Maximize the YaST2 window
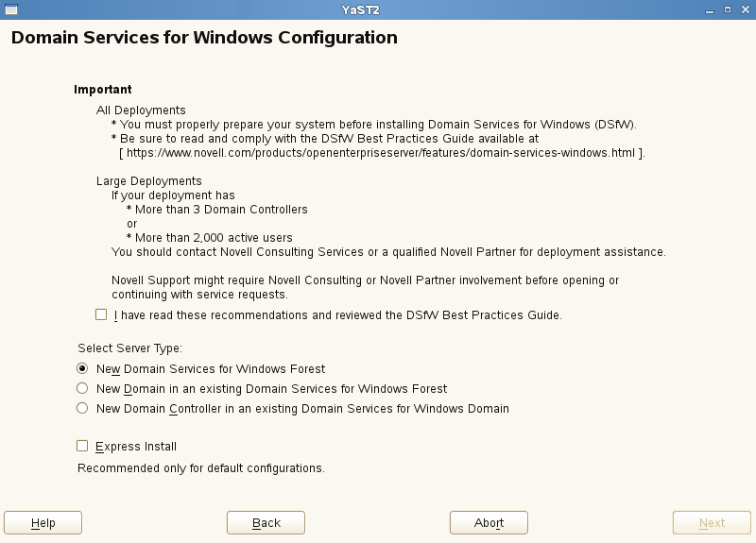Image resolution: width=756 pixels, height=543 pixels. click(x=728, y=8)
